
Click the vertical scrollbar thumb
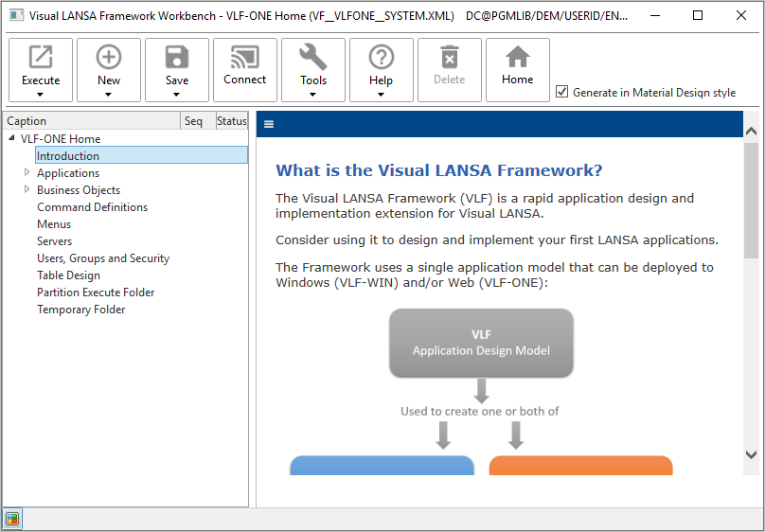(x=752, y=201)
